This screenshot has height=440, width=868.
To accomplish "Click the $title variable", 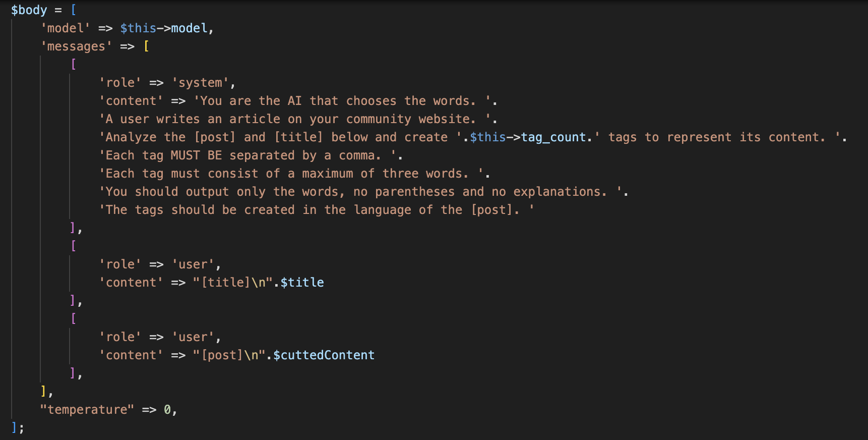I will point(302,283).
